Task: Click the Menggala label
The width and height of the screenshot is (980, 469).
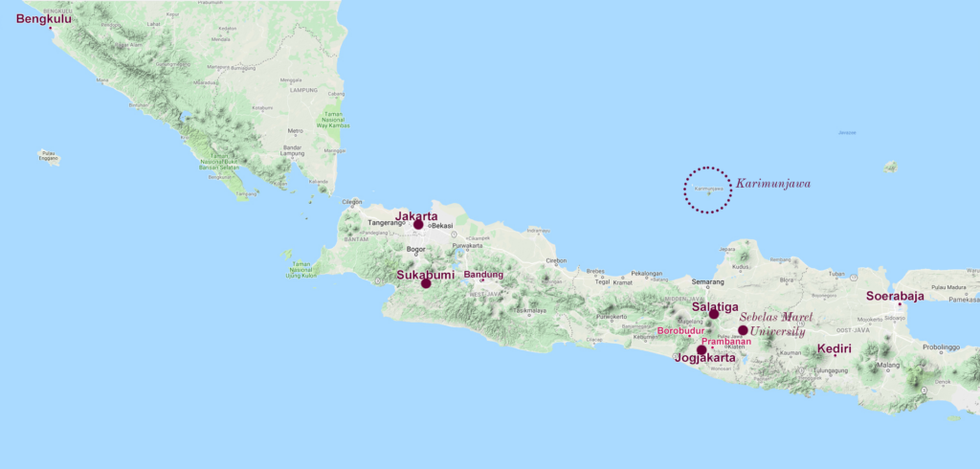Action: pyautogui.click(x=291, y=80)
